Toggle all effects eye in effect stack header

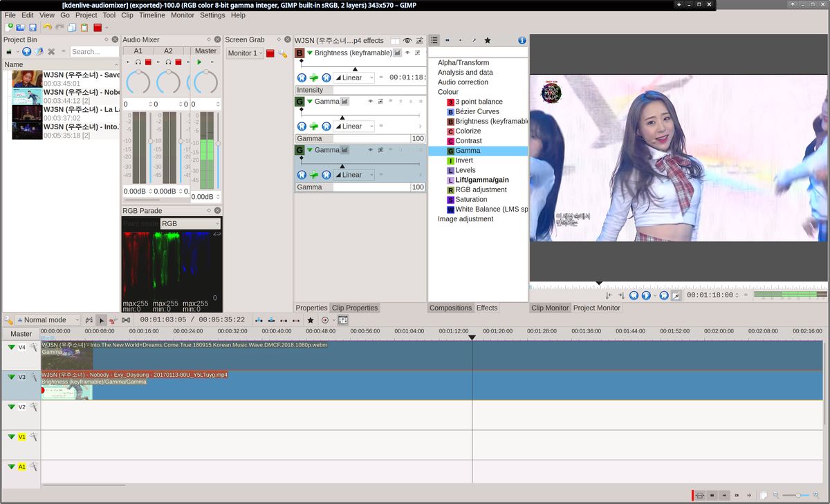pos(407,40)
